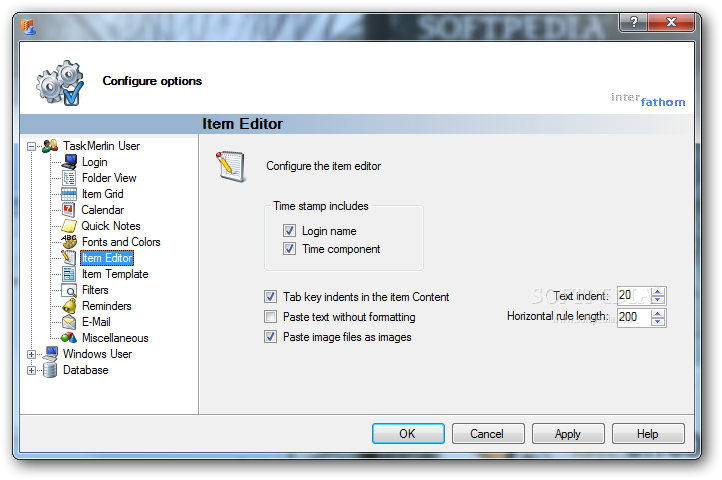722x480 pixels.
Task: Open the Quick Notes options page
Action: click(x=111, y=226)
